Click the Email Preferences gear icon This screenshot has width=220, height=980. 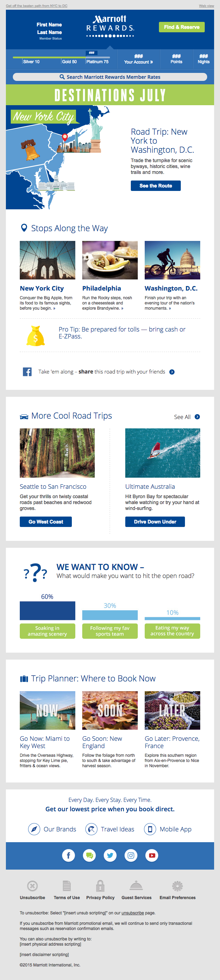click(177, 886)
